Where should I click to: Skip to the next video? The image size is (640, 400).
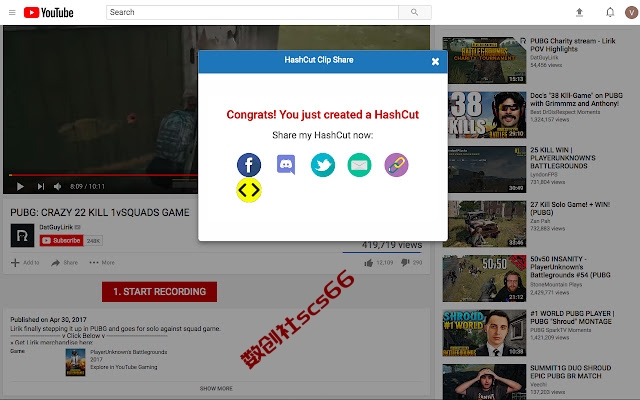tap(40, 187)
